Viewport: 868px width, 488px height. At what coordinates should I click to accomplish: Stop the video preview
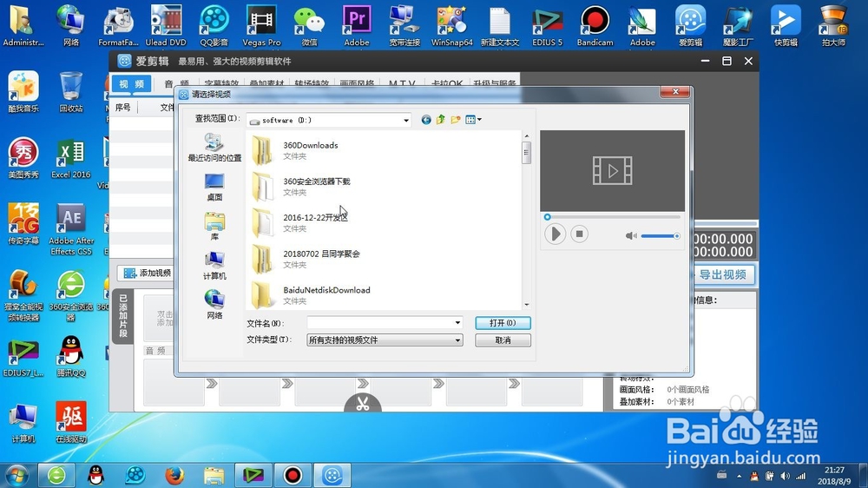click(580, 234)
